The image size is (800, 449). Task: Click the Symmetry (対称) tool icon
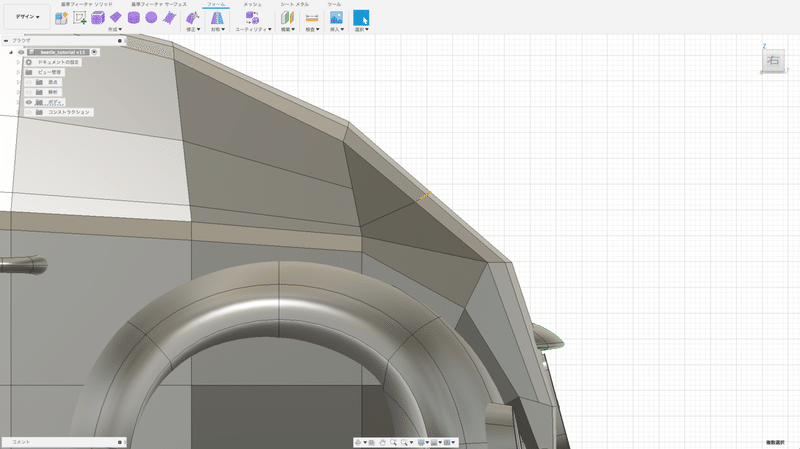pyautogui.click(x=217, y=18)
